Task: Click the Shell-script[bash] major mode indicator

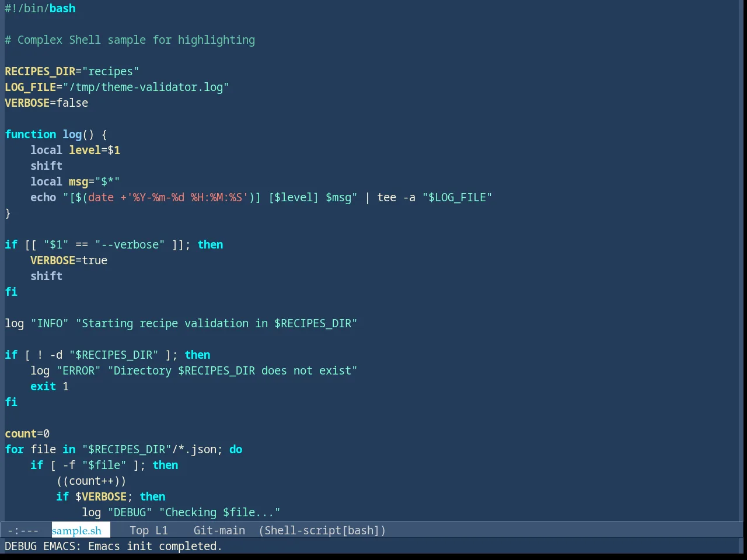Action: pyautogui.click(x=322, y=530)
